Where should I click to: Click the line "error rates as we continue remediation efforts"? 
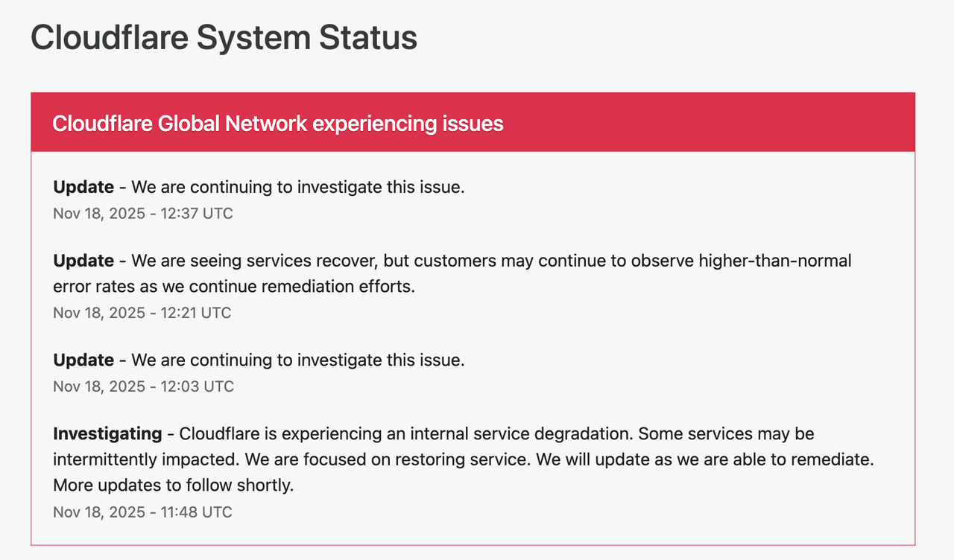pos(233,286)
